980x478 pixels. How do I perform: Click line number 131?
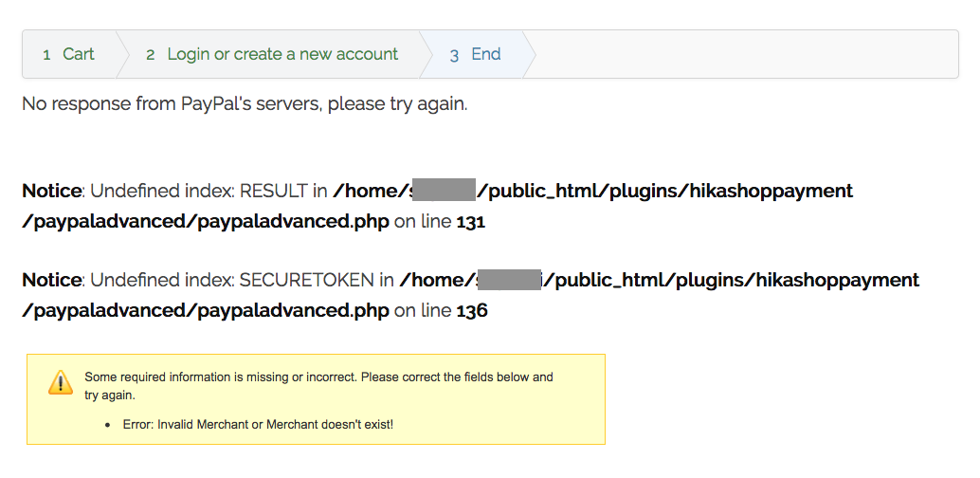471,223
